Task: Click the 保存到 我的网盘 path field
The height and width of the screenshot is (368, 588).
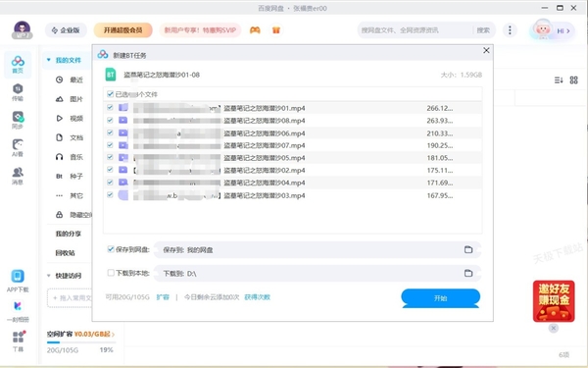Action: tap(318, 249)
